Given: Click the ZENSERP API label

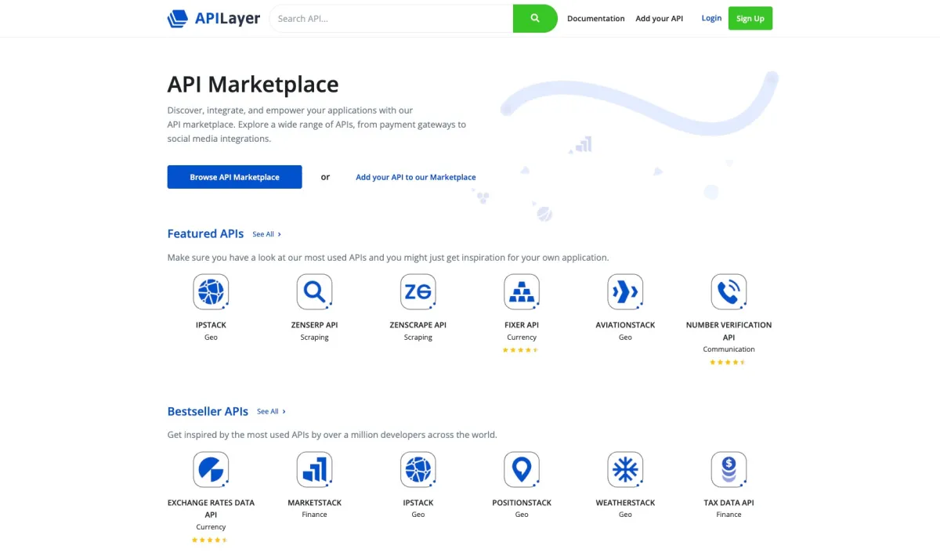Looking at the screenshot, I should click(314, 325).
